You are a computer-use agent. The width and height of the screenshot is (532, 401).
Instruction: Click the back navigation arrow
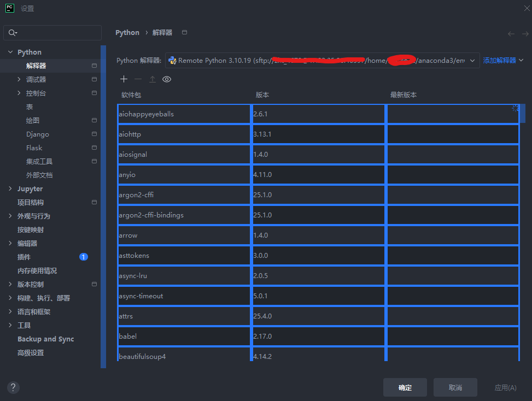tap(511, 34)
